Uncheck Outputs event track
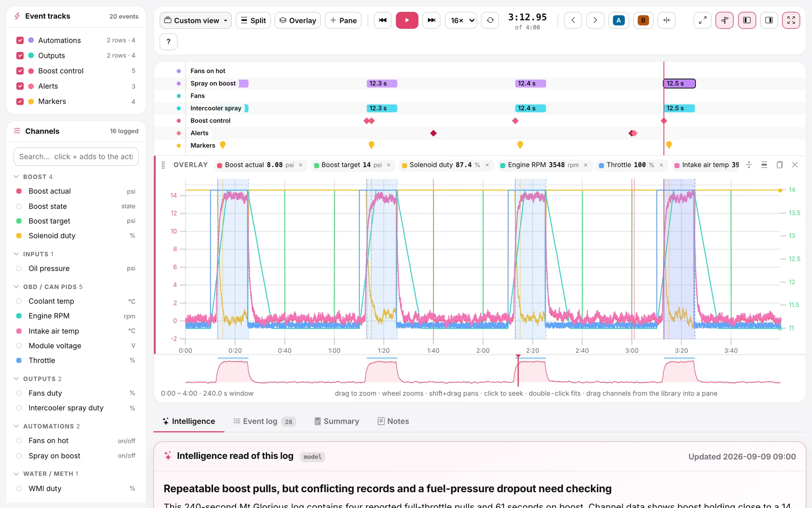812x508 pixels. [x=20, y=56]
